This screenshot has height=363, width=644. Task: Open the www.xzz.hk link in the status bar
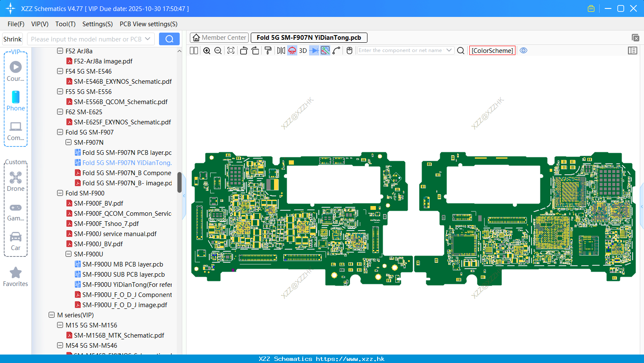pyautogui.click(x=350, y=359)
